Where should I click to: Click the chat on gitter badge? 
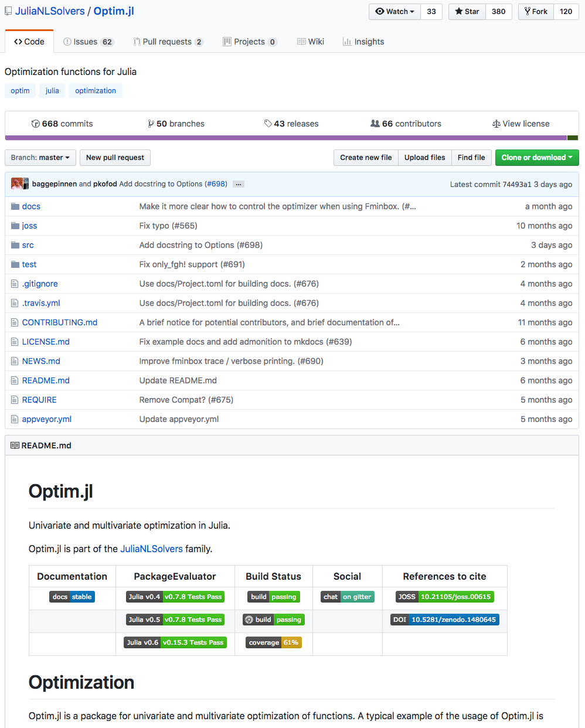pyautogui.click(x=347, y=597)
